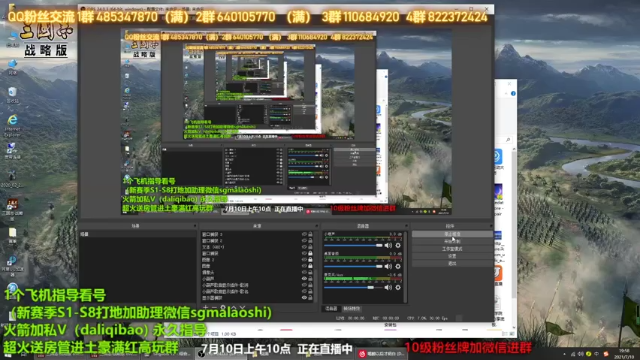Toggle the lock on 图像 2 source

[310, 260]
